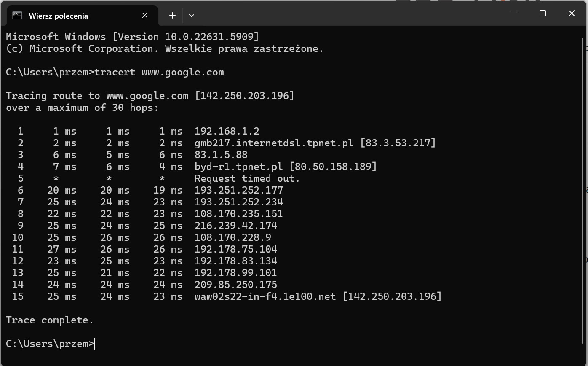Click the byd-r1.tpnet.pl hostname
This screenshot has width=588, height=366.
coord(239,167)
